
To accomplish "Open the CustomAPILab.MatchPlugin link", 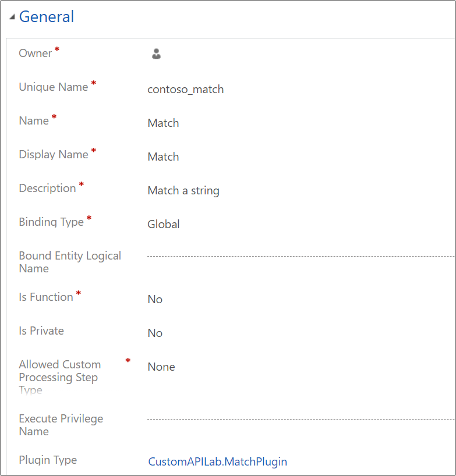I will coord(217,461).
